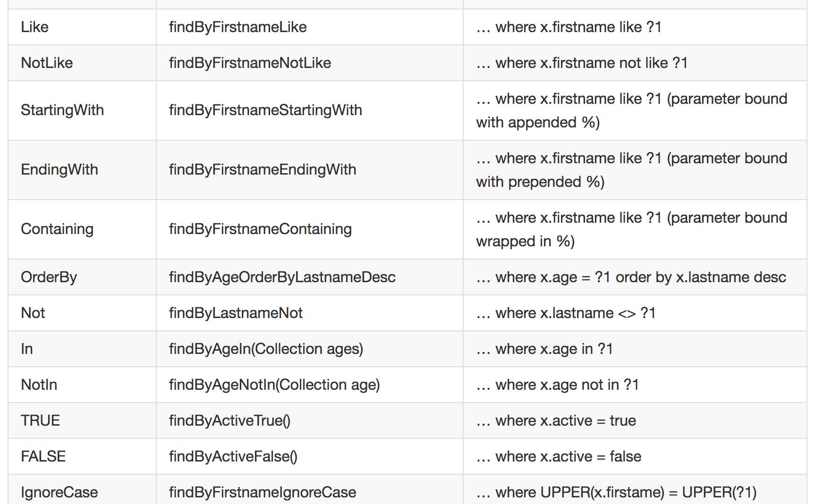Click the 'wrapped in %)' JPQL text
This screenshot has width=815, height=504.
tap(525, 242)
